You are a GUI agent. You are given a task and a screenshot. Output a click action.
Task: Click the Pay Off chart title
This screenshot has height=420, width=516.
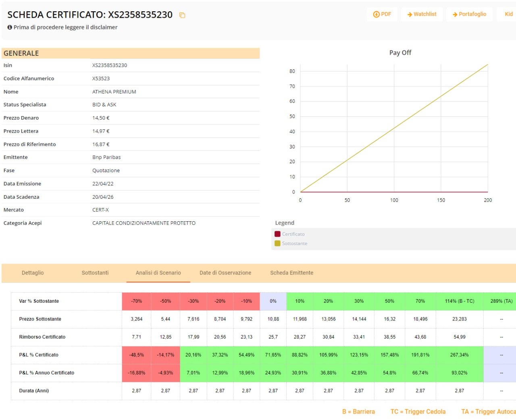[400, 53]
